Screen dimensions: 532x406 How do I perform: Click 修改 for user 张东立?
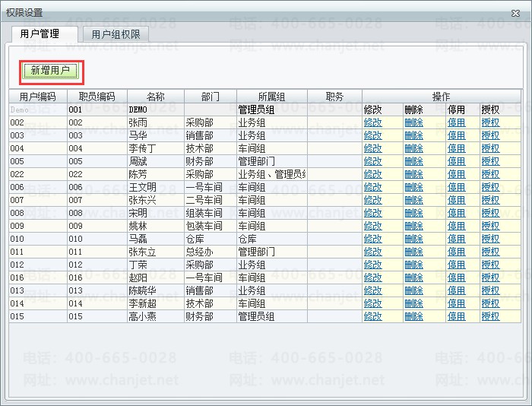click(372, 252)
